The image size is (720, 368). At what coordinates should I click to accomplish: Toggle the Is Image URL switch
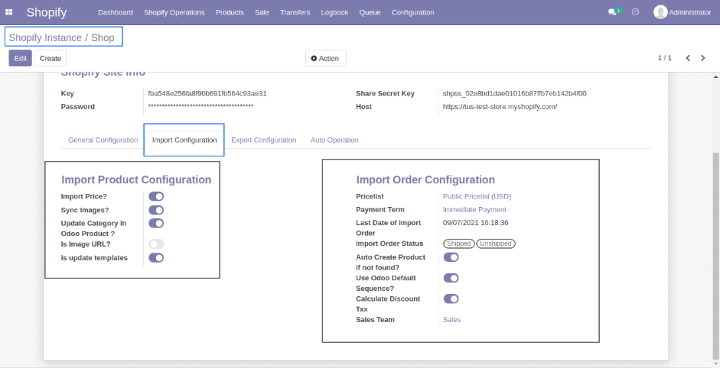click(x=156, y=244)
